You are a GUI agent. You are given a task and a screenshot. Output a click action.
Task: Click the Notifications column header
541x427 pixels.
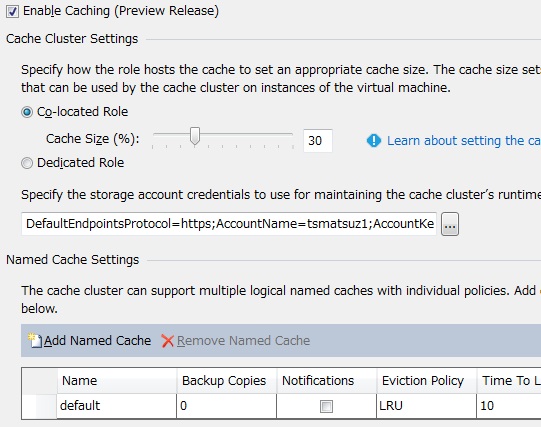(x=326, y=381)
